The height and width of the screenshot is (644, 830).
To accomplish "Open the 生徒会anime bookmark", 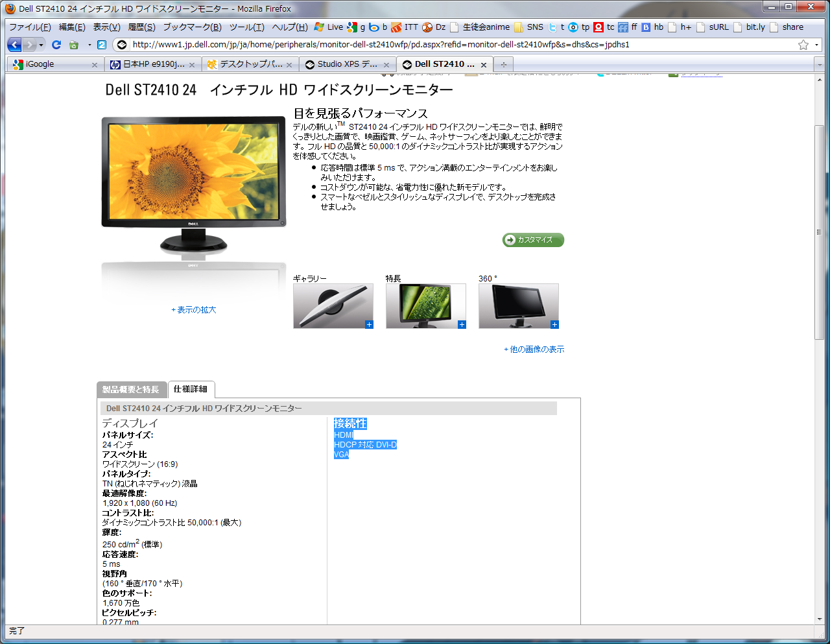I will pyautogui.click(x=480, y=27).
